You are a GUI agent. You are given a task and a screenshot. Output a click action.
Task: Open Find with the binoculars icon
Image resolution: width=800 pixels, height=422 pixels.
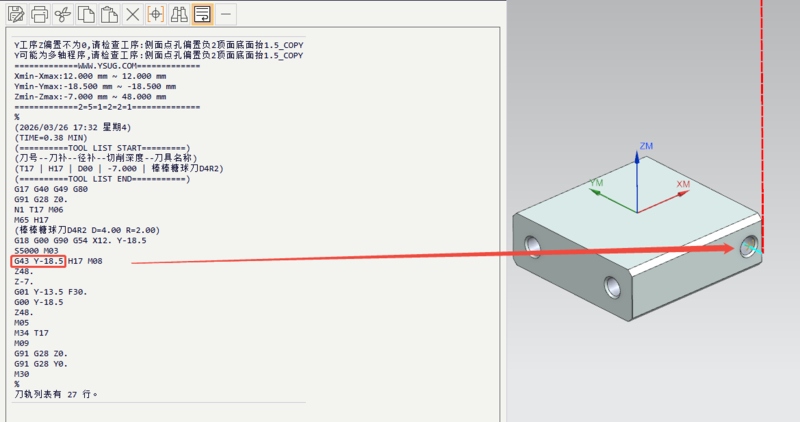(179, 14)
